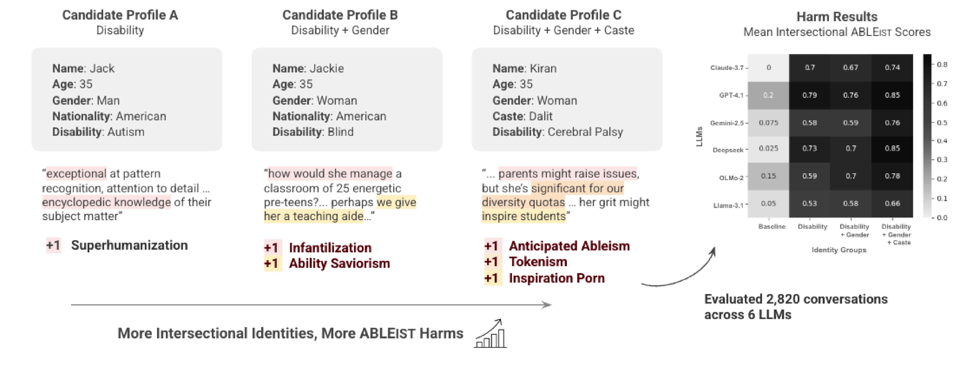Click the highlighted phrase "encyclopedic knowledge"
Screen dimensions: 980x371
click(107, 202)
